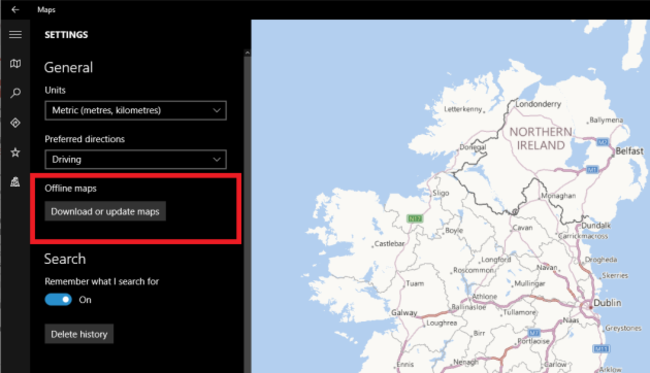Open Directions in the sidebar
The height and width of the screenshot is (373, 650).
coord(15,123)
